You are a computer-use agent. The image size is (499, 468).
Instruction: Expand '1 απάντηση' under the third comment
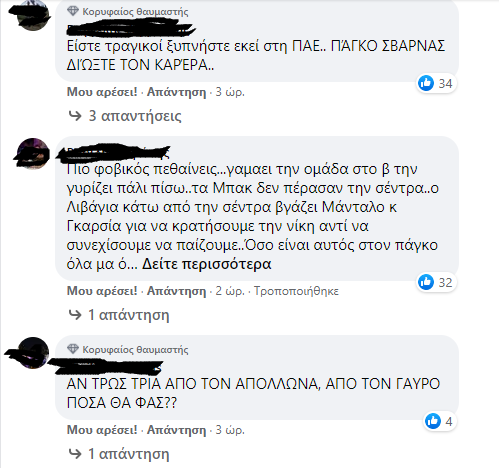tap(128, 454)
